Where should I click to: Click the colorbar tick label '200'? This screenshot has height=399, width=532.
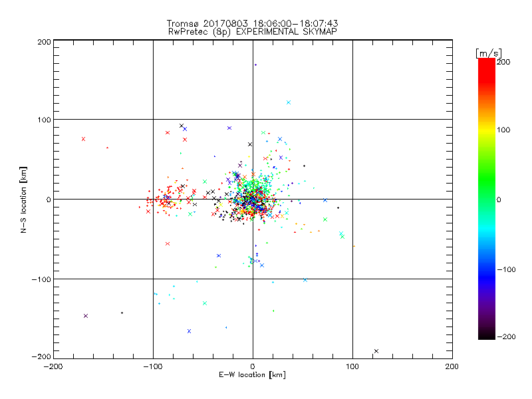(x=503, y=62)
